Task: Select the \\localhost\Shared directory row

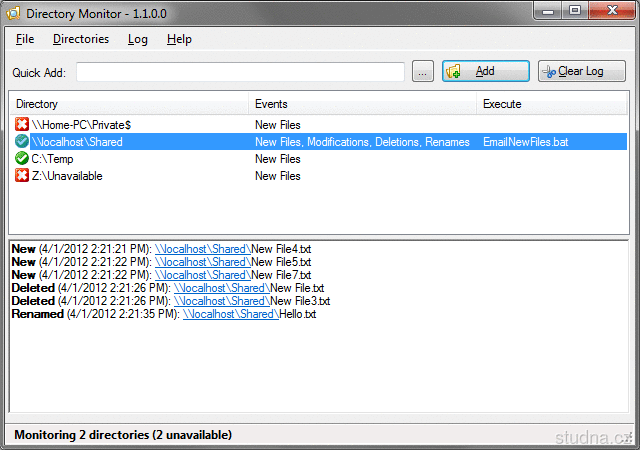Action: click(x=318, y=142)
